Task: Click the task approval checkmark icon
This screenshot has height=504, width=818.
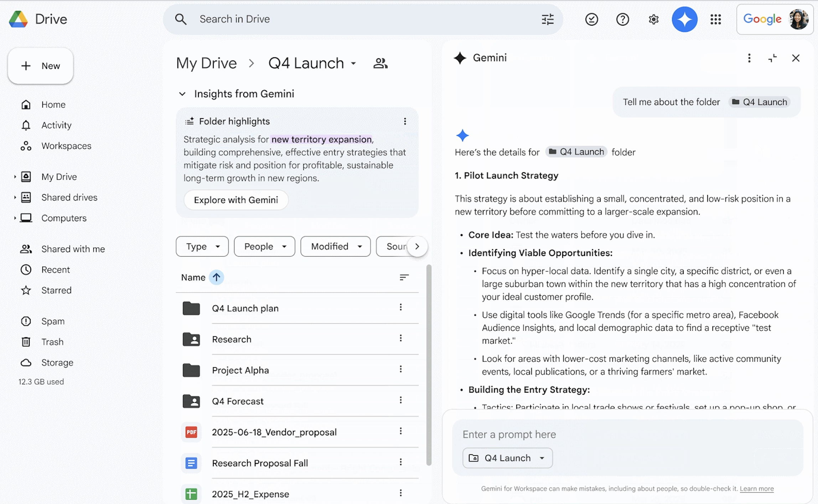Action: pyautogui.click(x=591, y=19)
